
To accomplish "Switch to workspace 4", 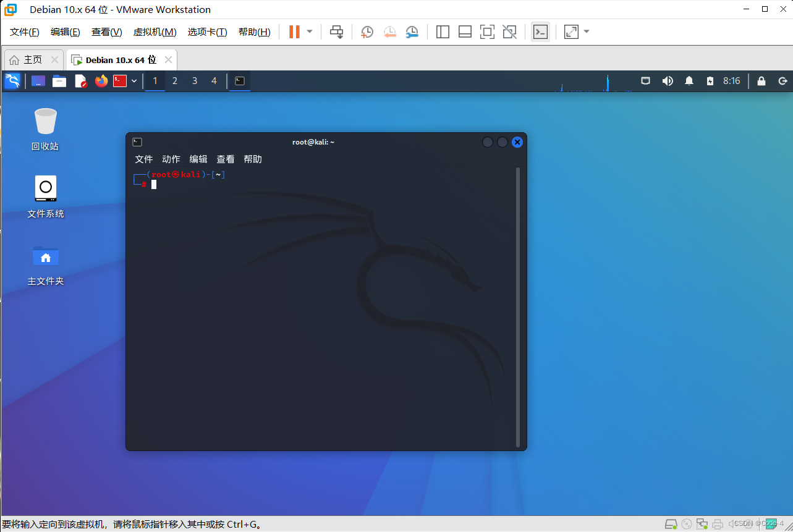I will tap(214, 81).
